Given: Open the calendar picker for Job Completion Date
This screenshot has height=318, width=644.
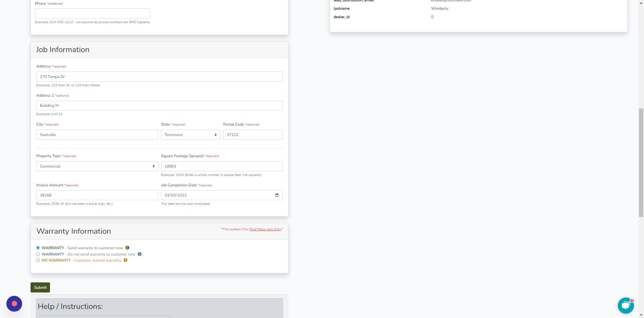Looking at the screenshot, I should point(277,195).
